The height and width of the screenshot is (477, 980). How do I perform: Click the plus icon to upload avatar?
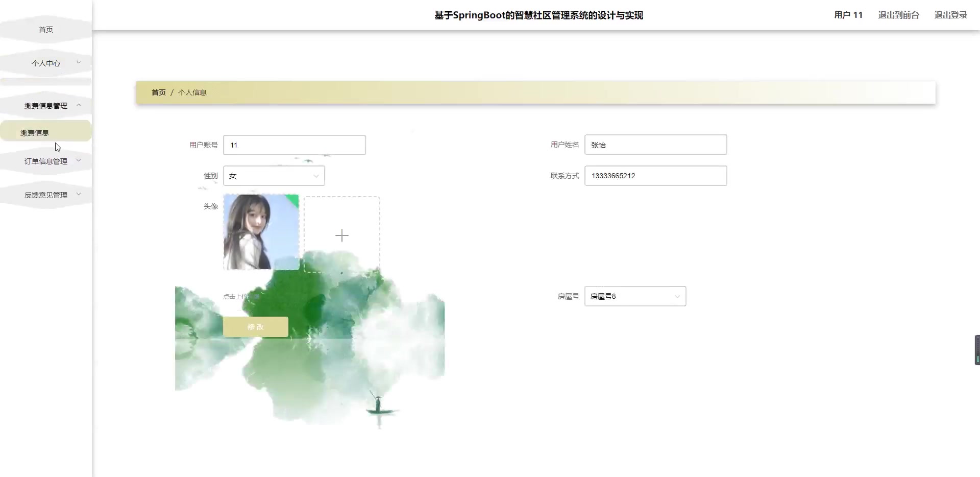click(x=342, y=235)
